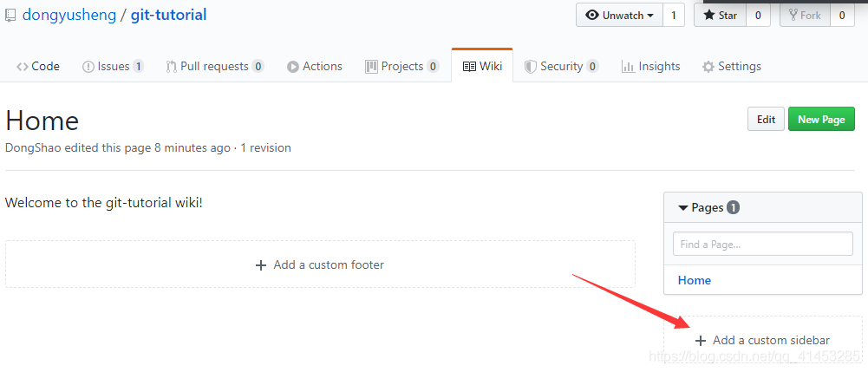Edit the Home wiki page

click(x=766, y=120)
